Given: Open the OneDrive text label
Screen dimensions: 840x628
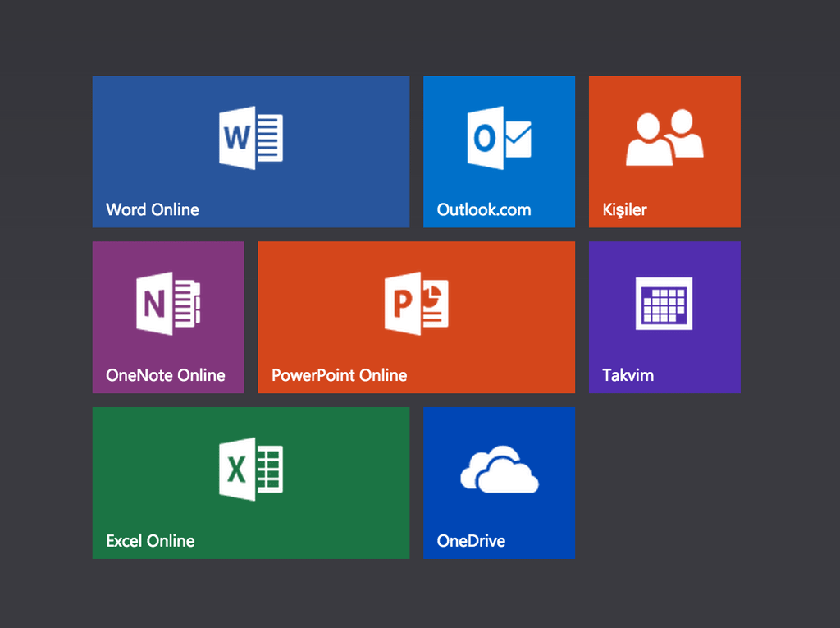Looking at the screenshot, I should [x=471, y=541].
